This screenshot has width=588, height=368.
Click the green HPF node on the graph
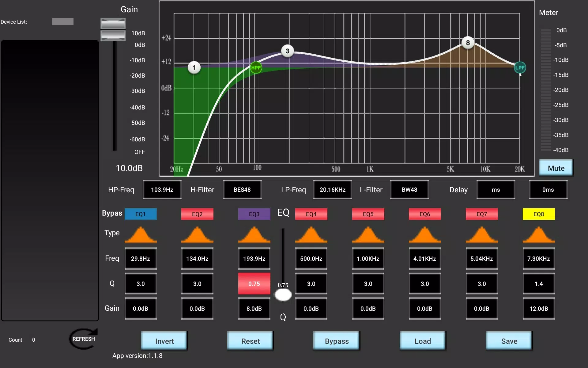[256, 67]
